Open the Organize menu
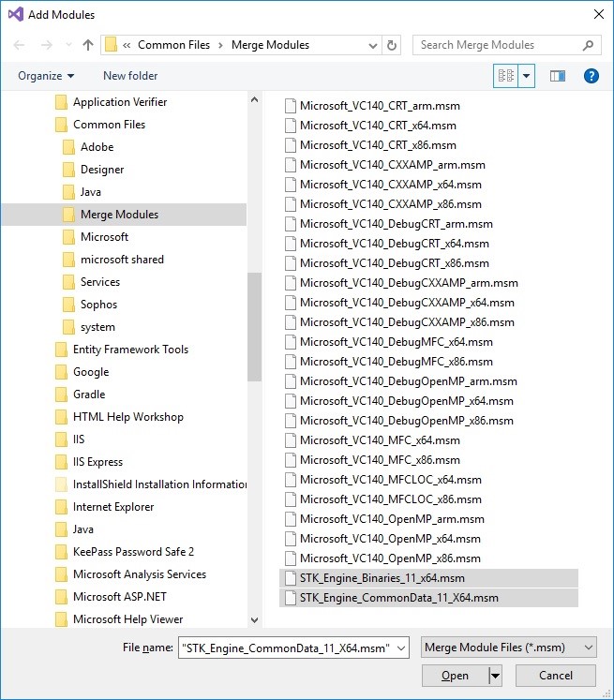Image resolution: width=614 pixels, height=700 pixels. click(46, 76)
